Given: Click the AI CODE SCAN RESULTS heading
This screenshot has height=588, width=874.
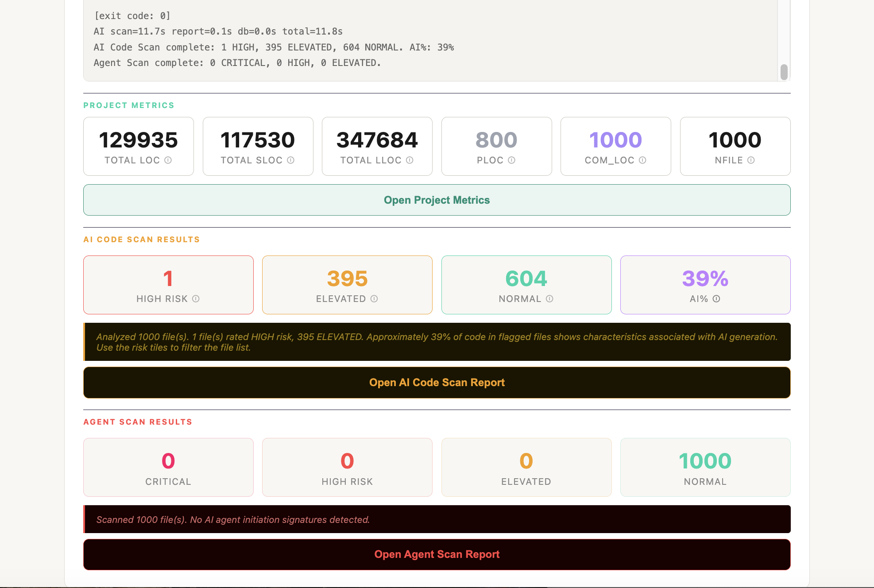Looking at the screenshot, I should (x=142, y=240).
